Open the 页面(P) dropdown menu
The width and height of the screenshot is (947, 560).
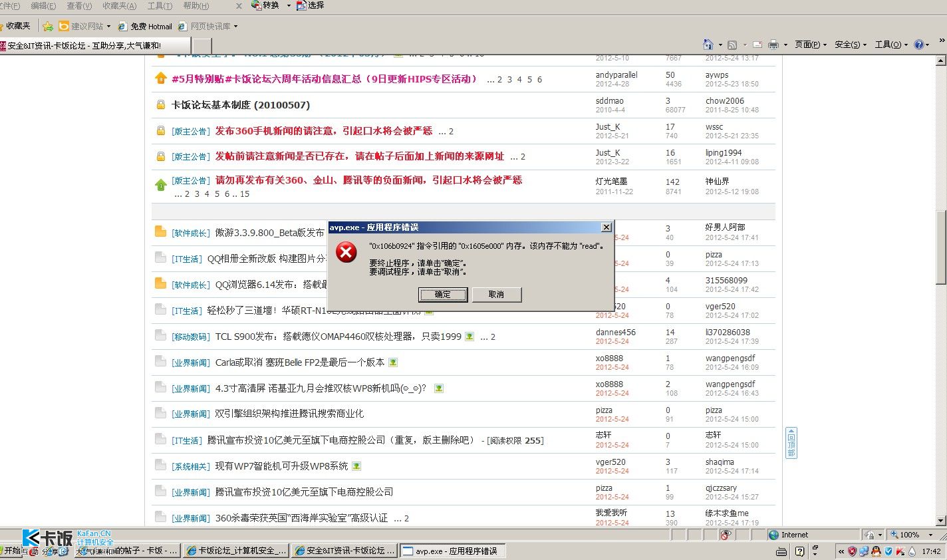(x=811, y=45)
